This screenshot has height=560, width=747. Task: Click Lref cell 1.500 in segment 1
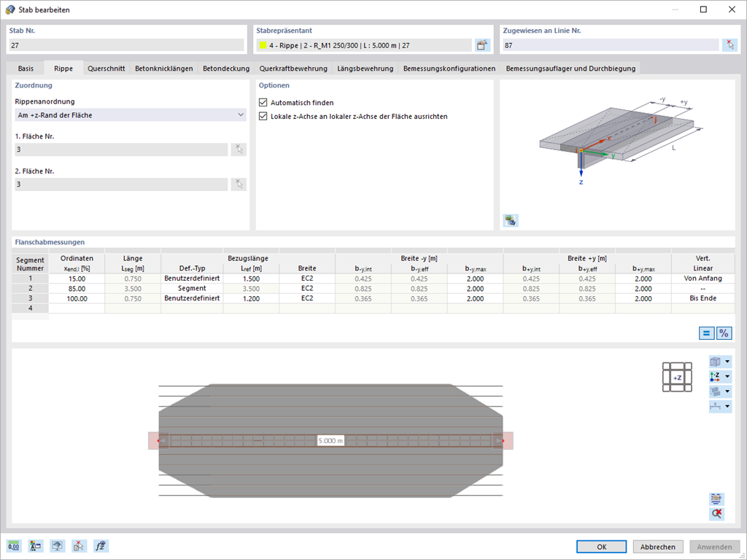tap(251, 279)
